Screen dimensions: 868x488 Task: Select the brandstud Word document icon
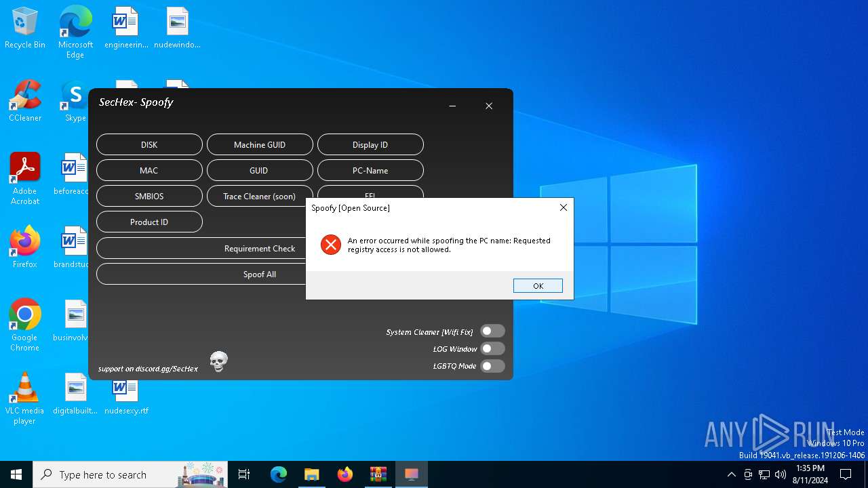[72, 248]
